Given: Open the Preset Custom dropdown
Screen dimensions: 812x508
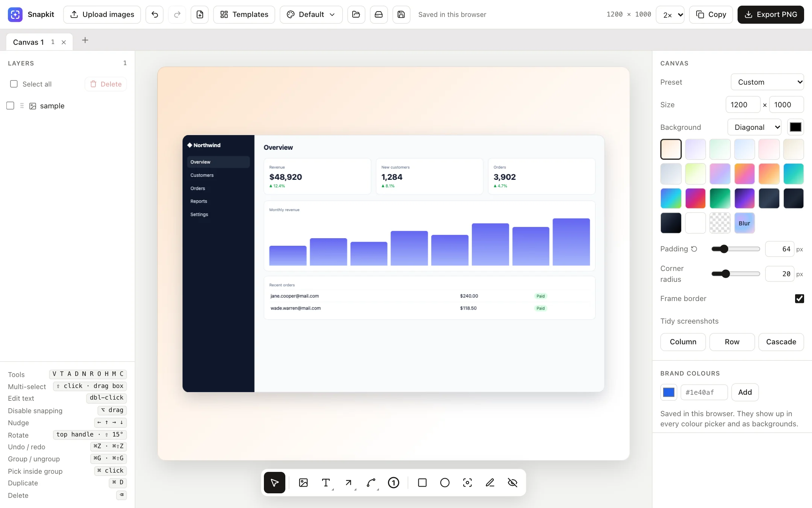Looking at the screenshot, I should pyautogui.click(x=767, y=82).
